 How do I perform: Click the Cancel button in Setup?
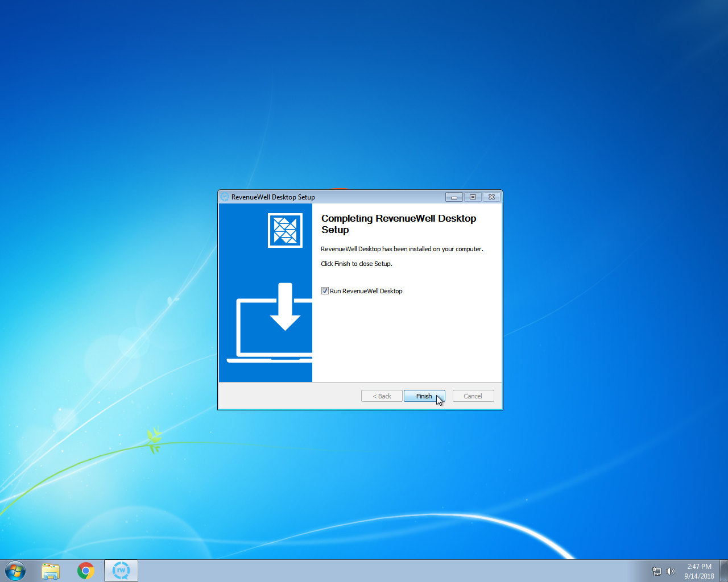point(473,396)
